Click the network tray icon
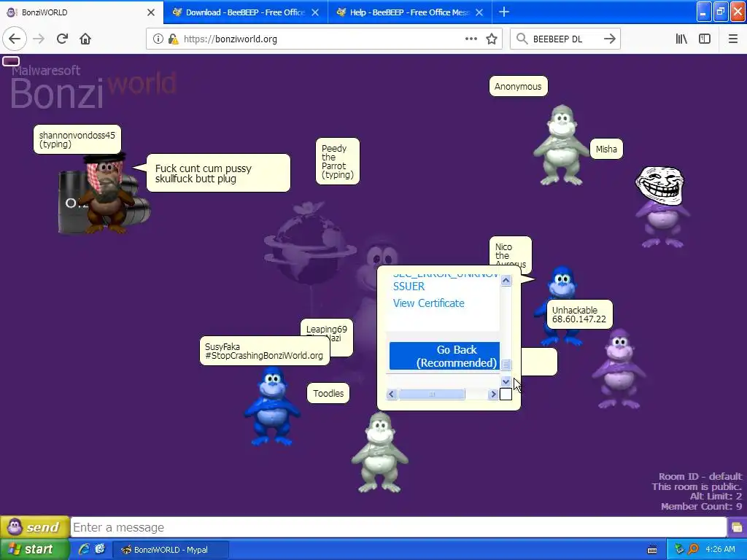Screen dimensions: 747x560 pyautogui.click(x=679, y=549)
